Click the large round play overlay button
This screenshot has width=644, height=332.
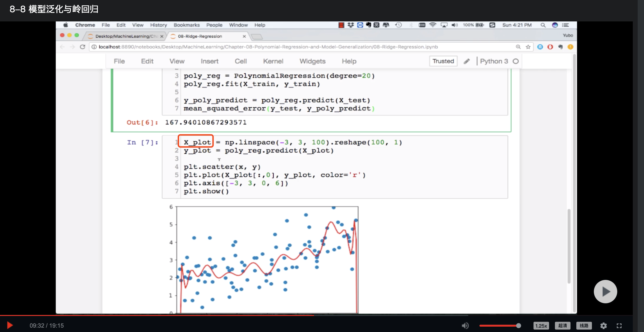(x=605, y=291)
